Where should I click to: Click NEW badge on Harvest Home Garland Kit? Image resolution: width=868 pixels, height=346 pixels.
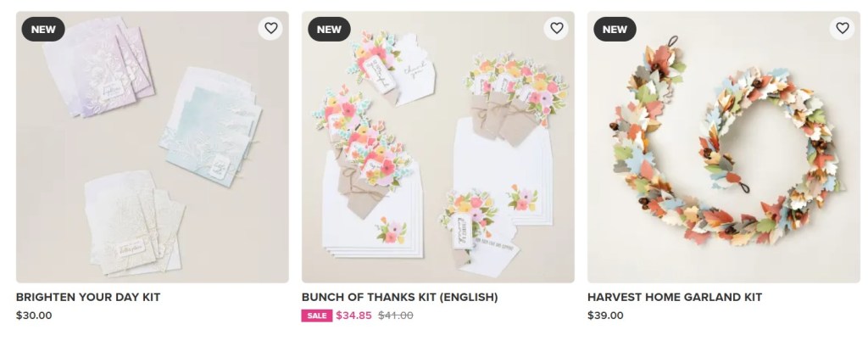point(615,29)
